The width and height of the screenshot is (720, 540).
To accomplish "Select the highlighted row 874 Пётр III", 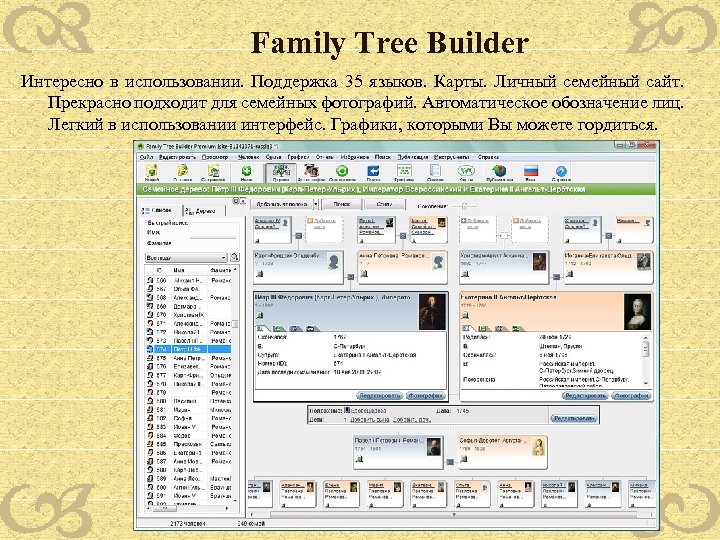I will click(188, 349).
